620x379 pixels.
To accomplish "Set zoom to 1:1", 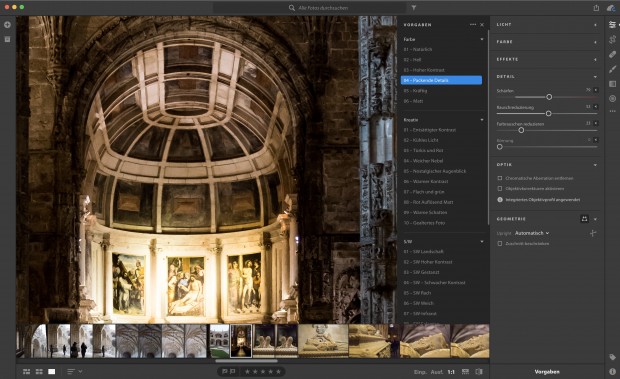I will tap(451, 372).
